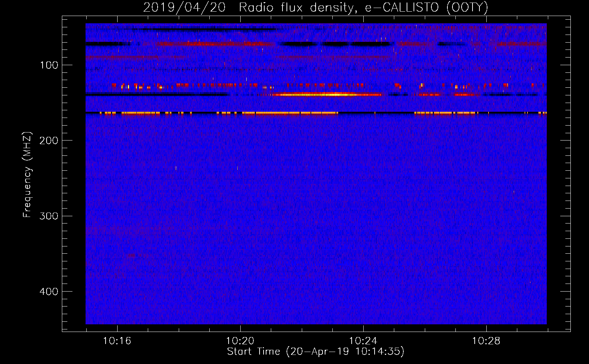This screenshot has width=589, height=364.
Task: Click the 200 frequency tick label
Action: coord(49,141)
